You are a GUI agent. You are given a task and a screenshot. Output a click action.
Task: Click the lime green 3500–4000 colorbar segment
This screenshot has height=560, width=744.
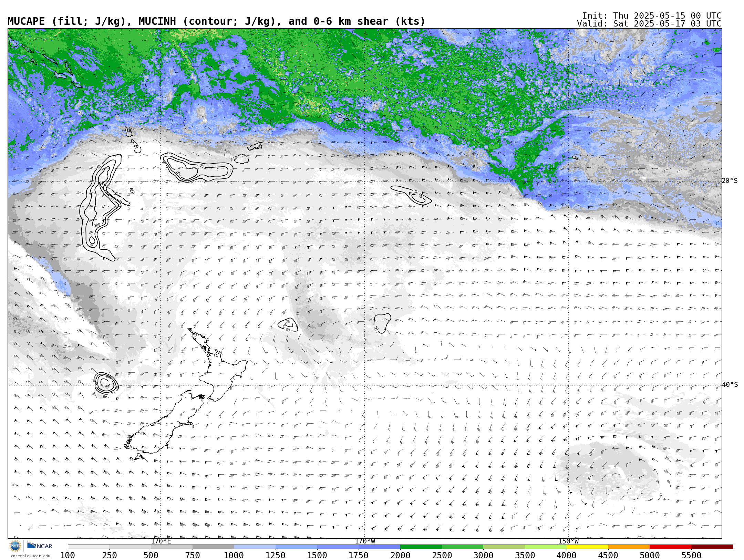546,547
